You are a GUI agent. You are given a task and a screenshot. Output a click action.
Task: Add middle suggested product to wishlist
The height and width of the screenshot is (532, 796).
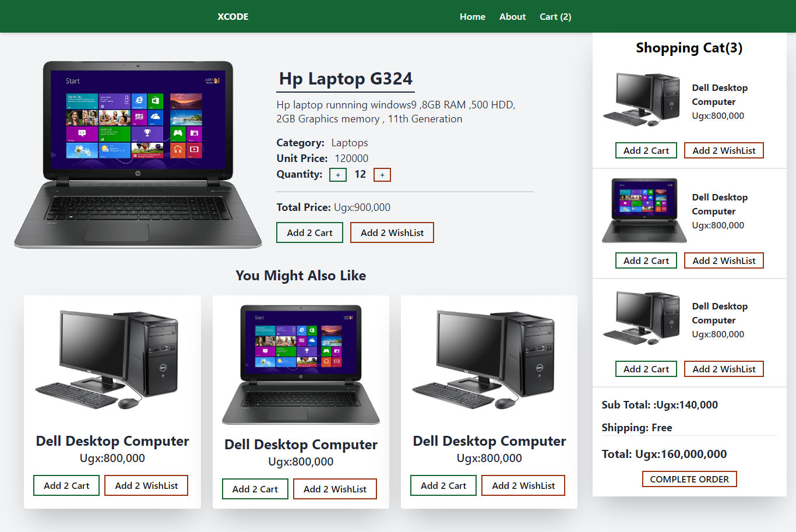click(x=335, y=489)
